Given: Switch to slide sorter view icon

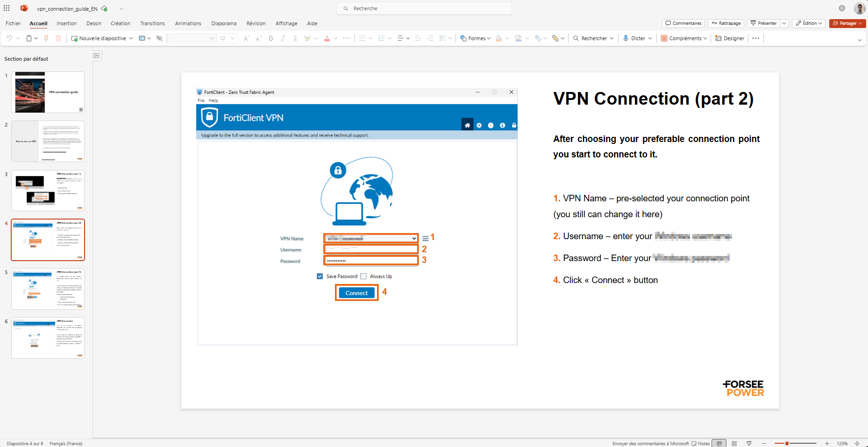Looking at the screenshot, I should (x=734, y=443).
